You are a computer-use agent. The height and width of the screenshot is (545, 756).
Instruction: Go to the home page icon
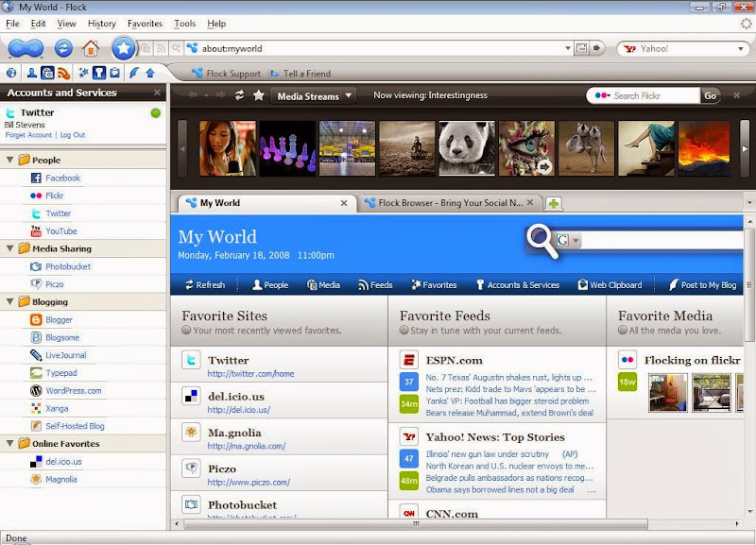[x=90, y=48]
